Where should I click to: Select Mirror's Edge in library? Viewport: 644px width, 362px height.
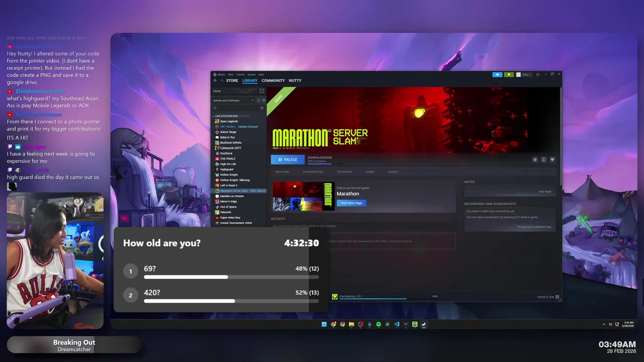(x=228, y=202)
